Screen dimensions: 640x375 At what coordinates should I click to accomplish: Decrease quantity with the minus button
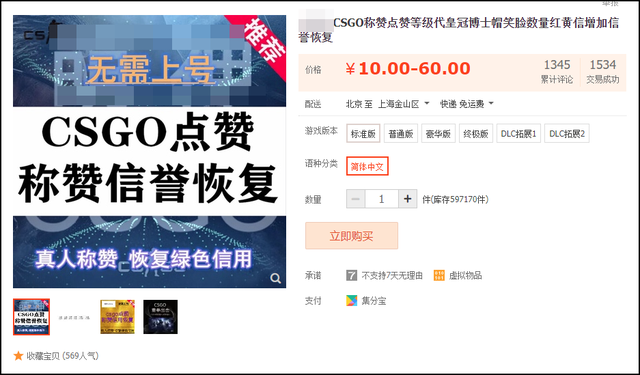click(x=356, y=199)
